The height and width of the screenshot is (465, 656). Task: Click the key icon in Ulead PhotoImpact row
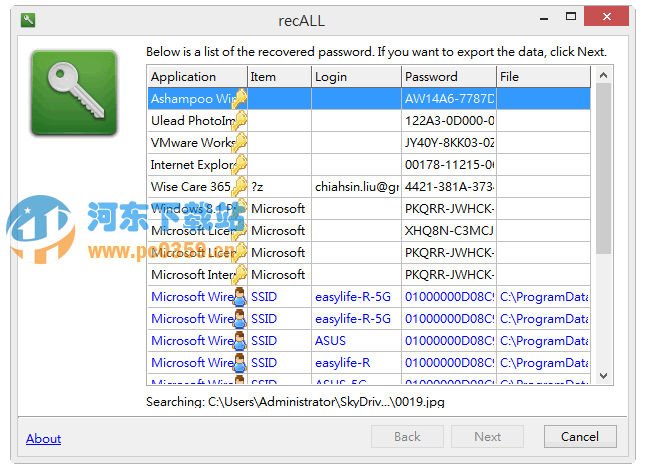[x=240, y=121]
